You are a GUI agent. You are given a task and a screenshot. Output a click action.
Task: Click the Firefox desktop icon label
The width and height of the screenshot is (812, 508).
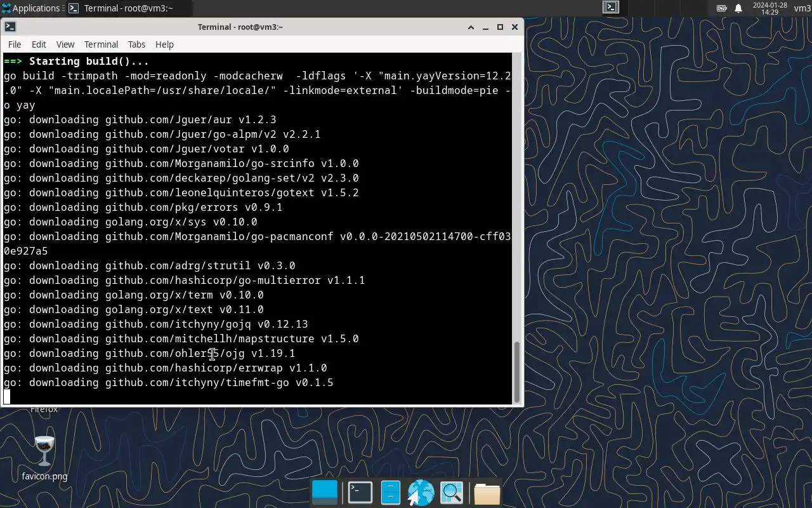[x=44, y=410]
